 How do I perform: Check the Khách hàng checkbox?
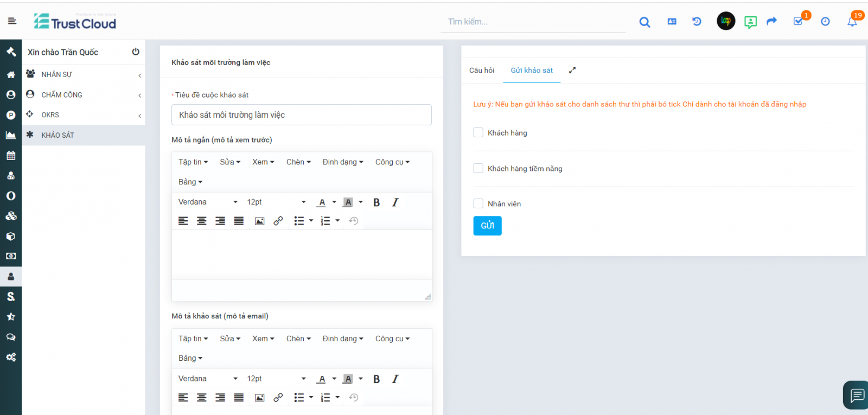coord(478,133)
